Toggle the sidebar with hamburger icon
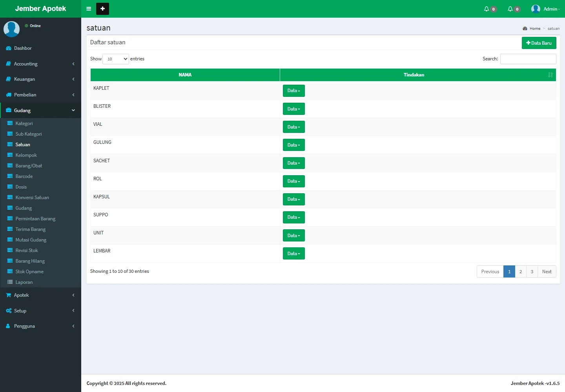Viewport: 565px width, 392px height. click(89, 9)
